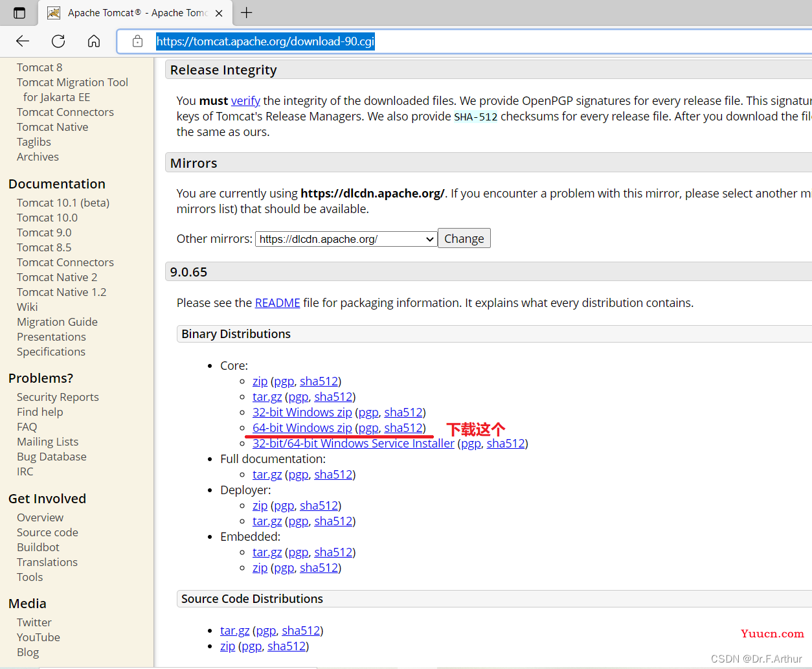
Task: Open Tomcat 8.5 documentation
Action: click(44, 247)
